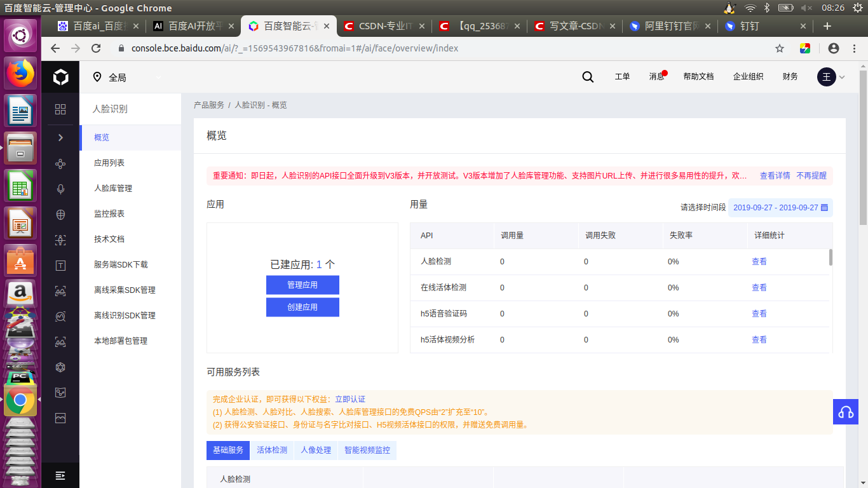Viewport: 868px width, 488px height.
Task: Open LibreOffice Calc from the dock
Action: pos(20,184)
